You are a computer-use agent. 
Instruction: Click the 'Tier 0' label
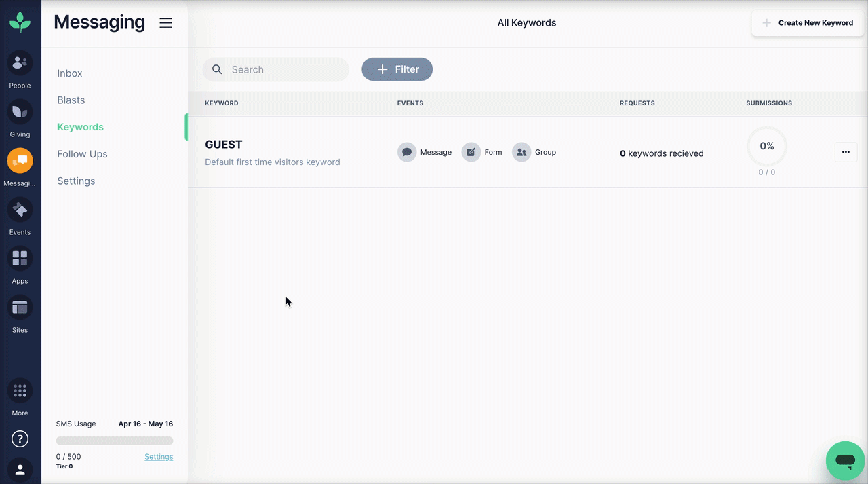click(x=64, y=466)
